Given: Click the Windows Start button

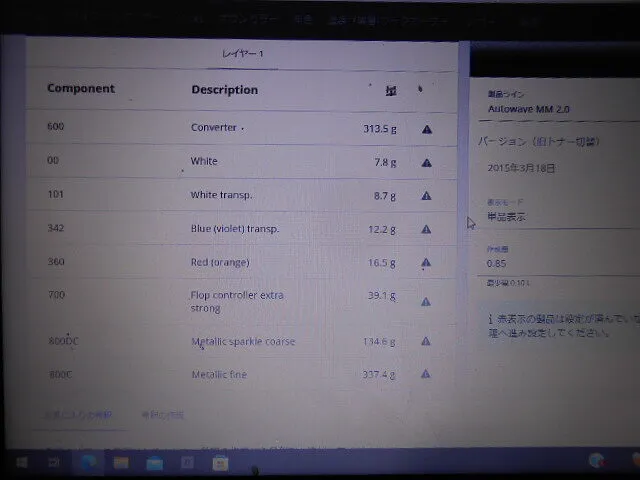Looking at the screenshot, I should [x=20, y=462].
